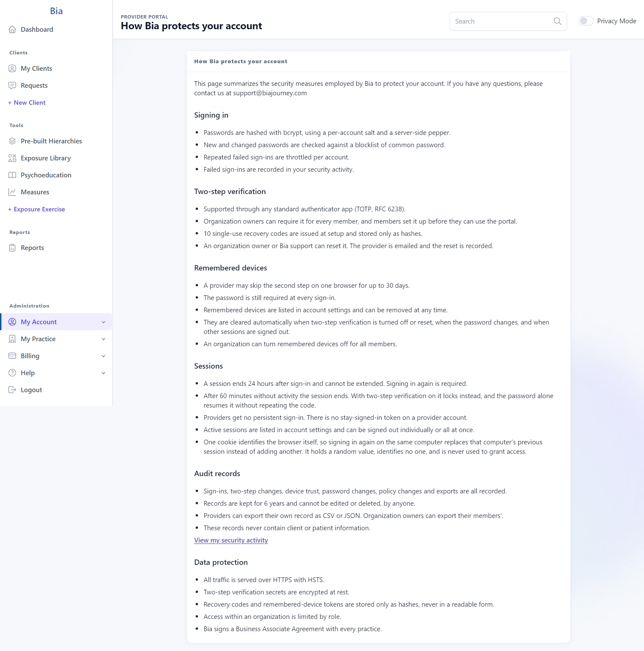The height and width of the screenshot is (651, 644).
Task: Click the My Clients person icon
Action: tap(12, 69)
